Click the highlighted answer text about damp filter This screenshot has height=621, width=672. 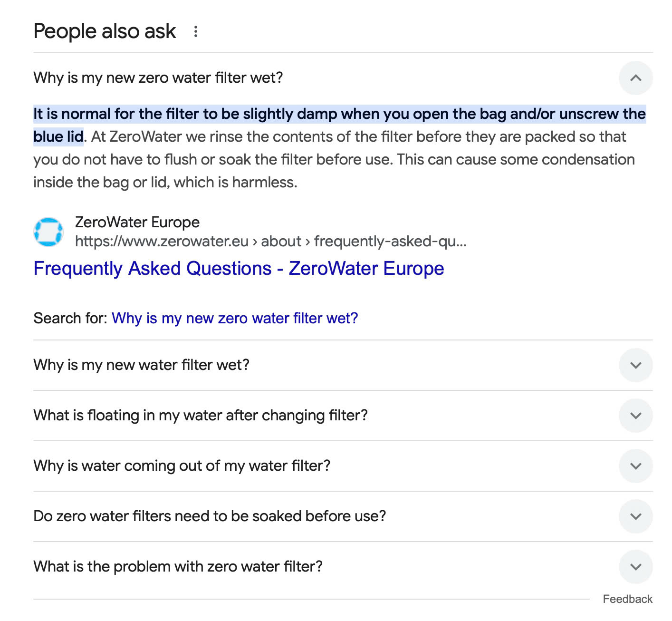339,125
